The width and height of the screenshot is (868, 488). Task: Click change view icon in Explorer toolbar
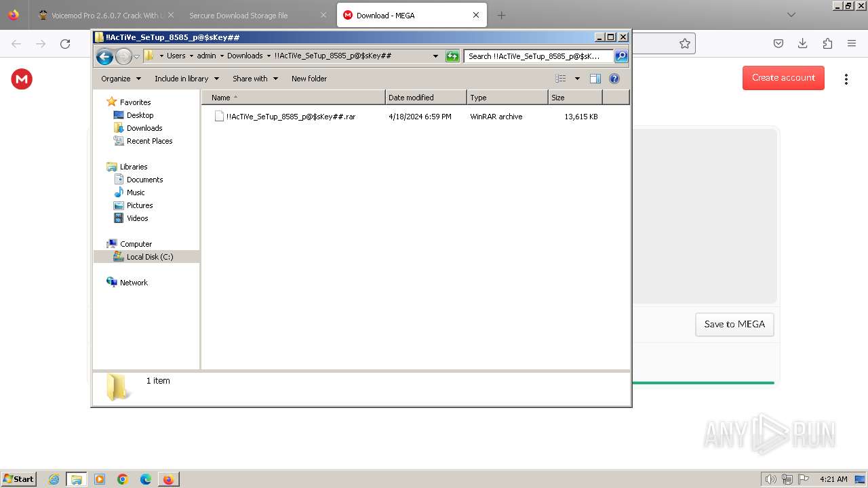coord(561,79)
